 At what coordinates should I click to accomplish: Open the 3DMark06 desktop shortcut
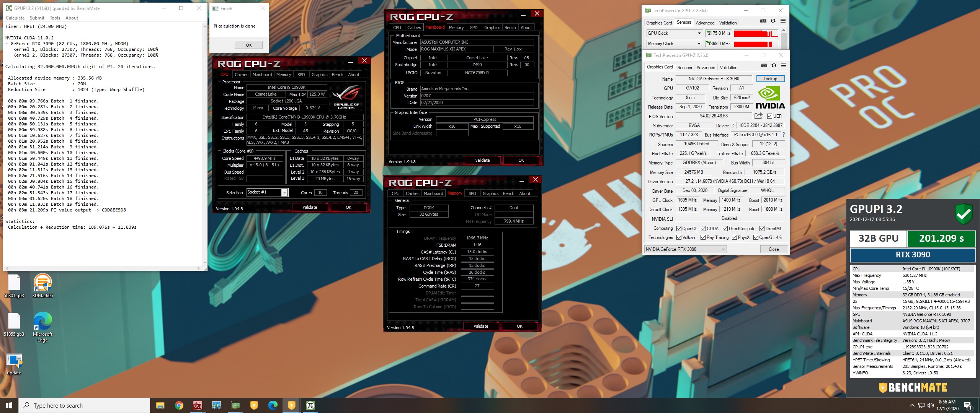(42, 286)
